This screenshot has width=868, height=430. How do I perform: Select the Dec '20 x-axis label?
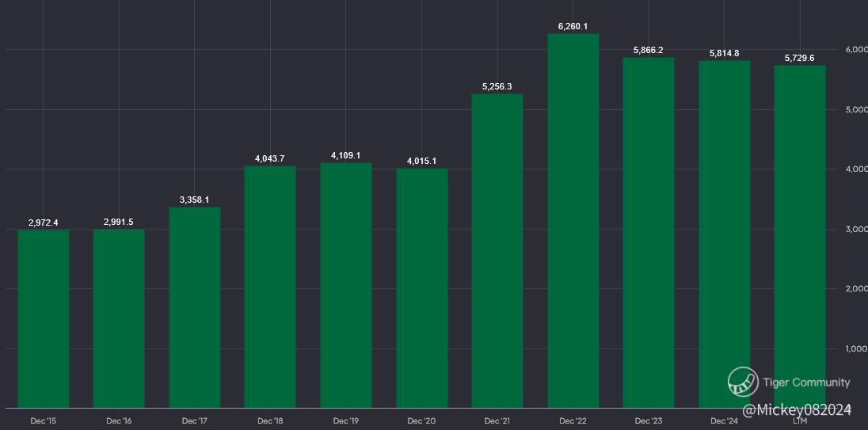coord(421,420)
